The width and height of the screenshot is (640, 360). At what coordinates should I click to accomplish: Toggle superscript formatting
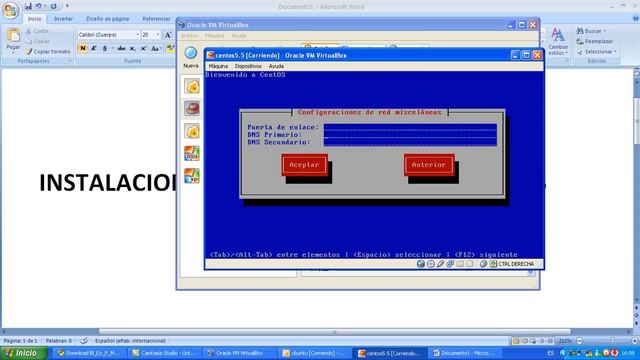coord(144,48)
